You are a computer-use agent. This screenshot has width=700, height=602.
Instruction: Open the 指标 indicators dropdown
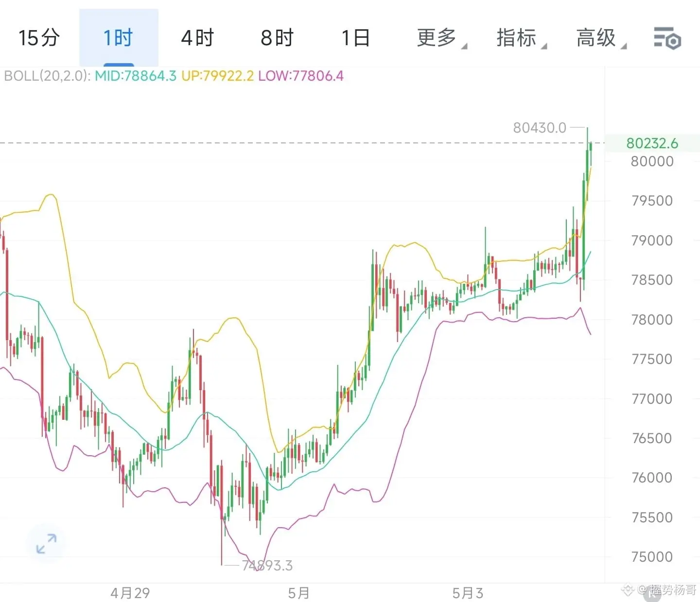pos(522,38)
